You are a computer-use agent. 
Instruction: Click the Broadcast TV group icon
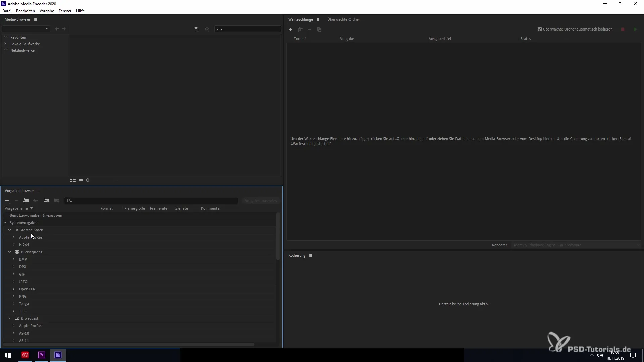tap(17, 318)
